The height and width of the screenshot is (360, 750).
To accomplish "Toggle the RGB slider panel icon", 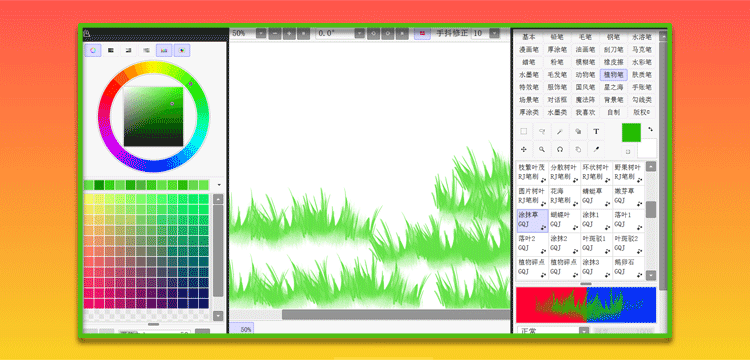I will 111,50.
